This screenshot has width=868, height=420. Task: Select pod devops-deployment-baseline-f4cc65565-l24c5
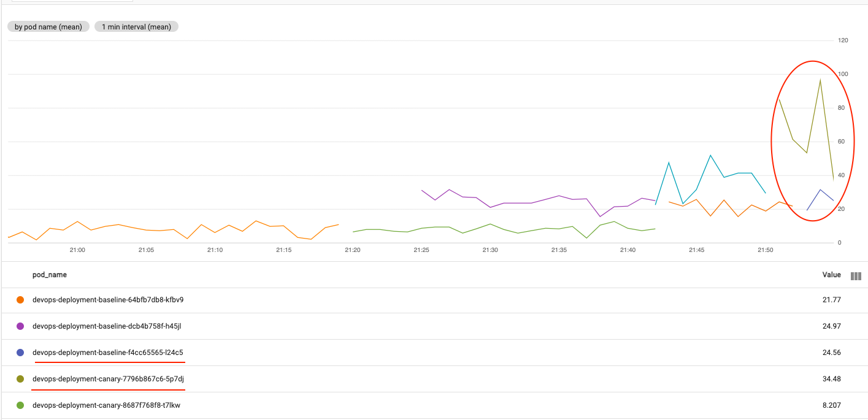108,353
